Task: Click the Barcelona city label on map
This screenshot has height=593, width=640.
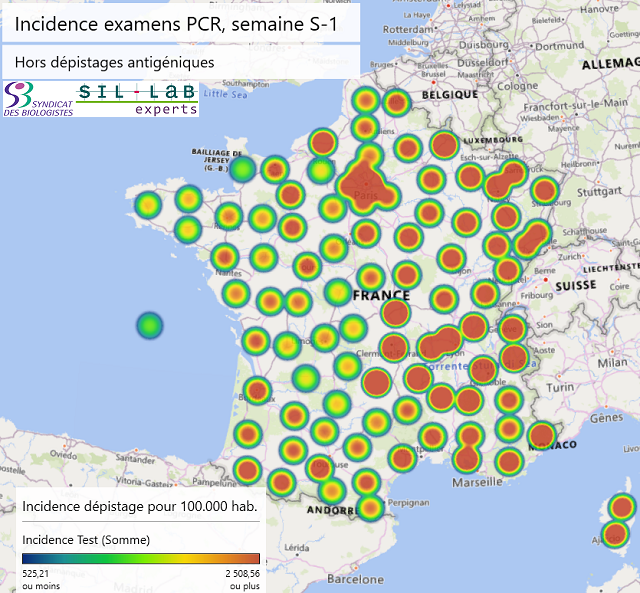Action: 355,579
